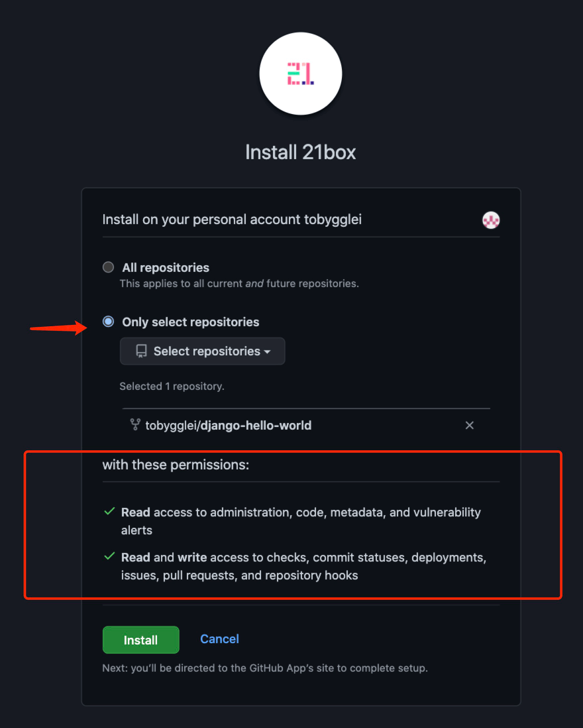Select the Only select repositories radio button
The image size is (583, 728).
coord(108,322)
